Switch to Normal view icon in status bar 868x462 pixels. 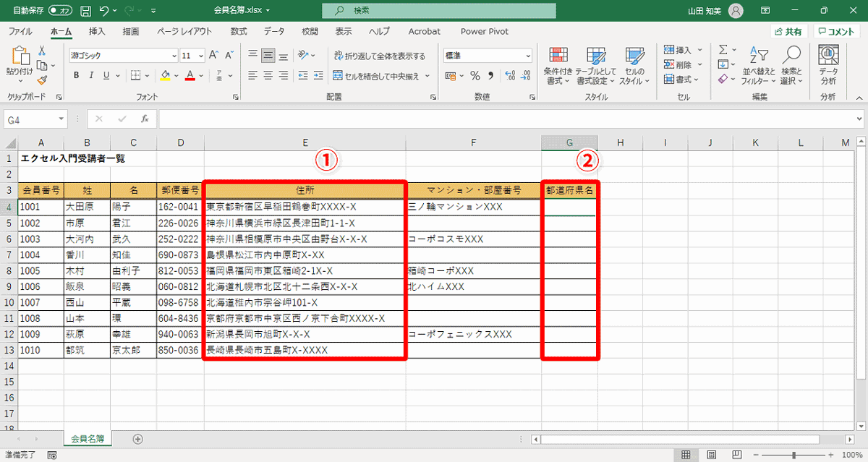click(x=686, y=455)
